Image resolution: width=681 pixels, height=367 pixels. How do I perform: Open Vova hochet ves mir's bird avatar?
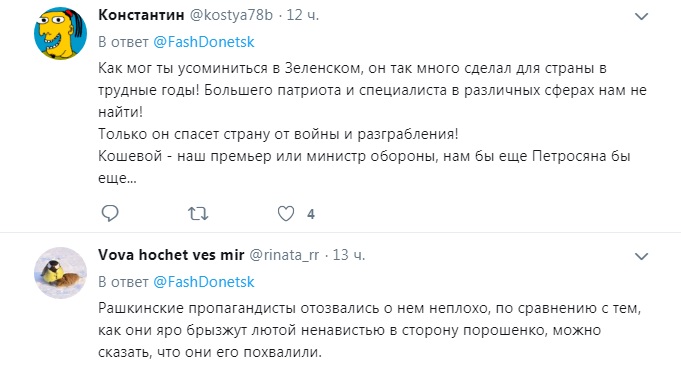click(60, 273)
